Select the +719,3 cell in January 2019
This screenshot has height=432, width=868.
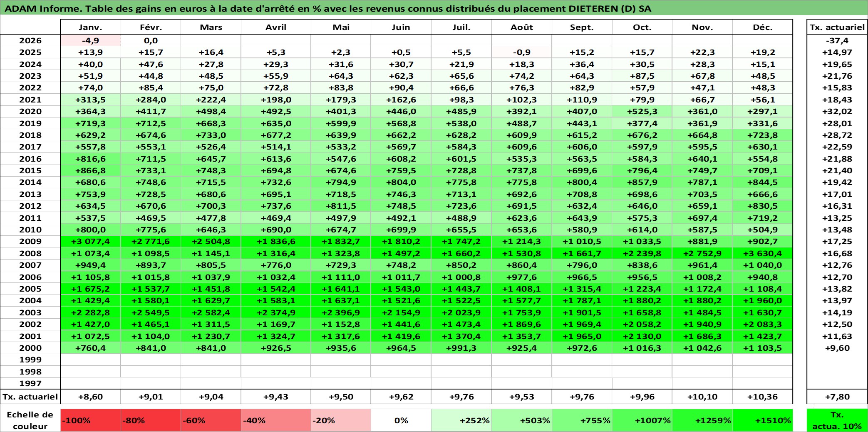(x=91, y=123)
